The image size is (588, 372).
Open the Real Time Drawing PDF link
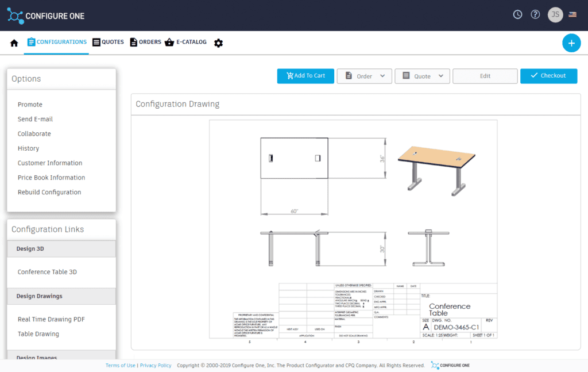(51, 319)
